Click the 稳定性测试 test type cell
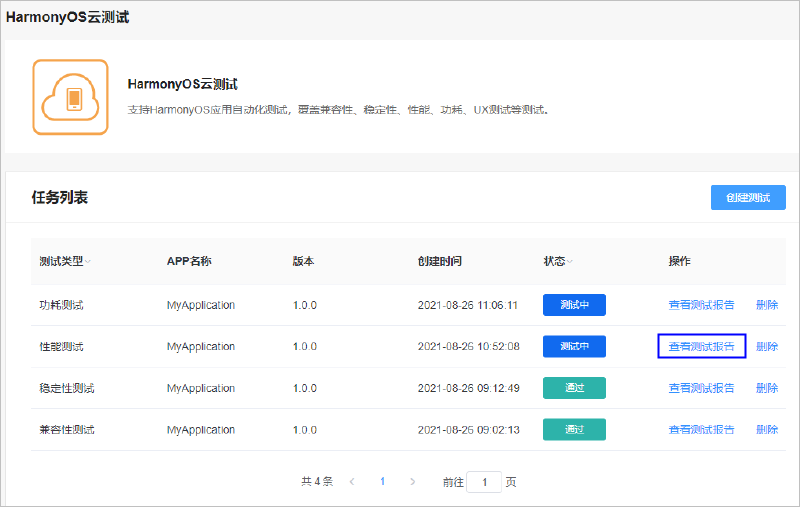Viewport: 800px width, 507px height. coord(67,388)
